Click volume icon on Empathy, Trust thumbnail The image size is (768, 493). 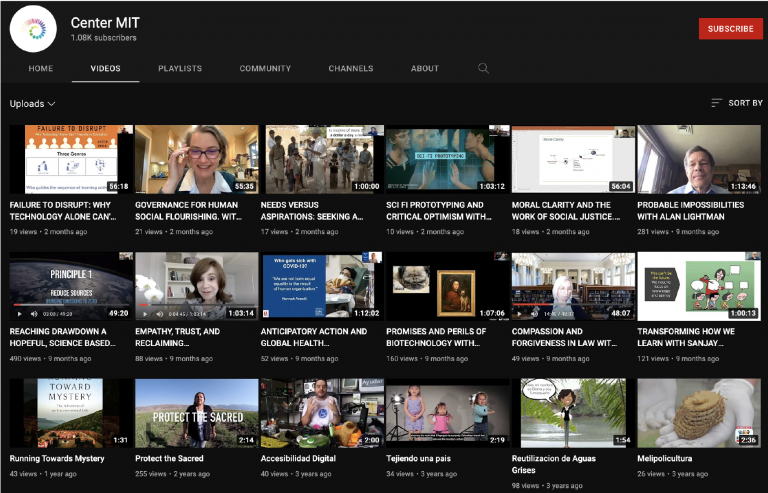[x=159, y=313]
